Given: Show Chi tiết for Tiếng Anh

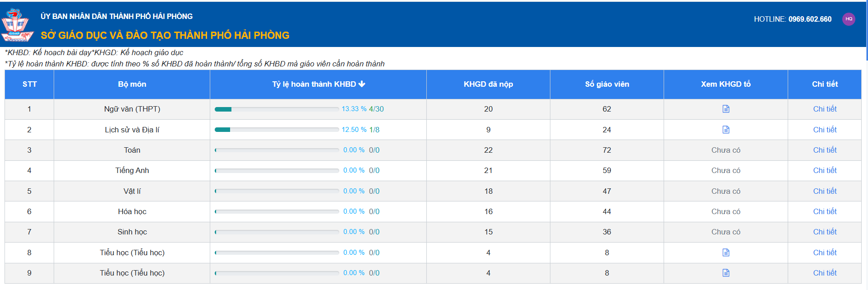Looking at the screenshot, I should (824, 170).
